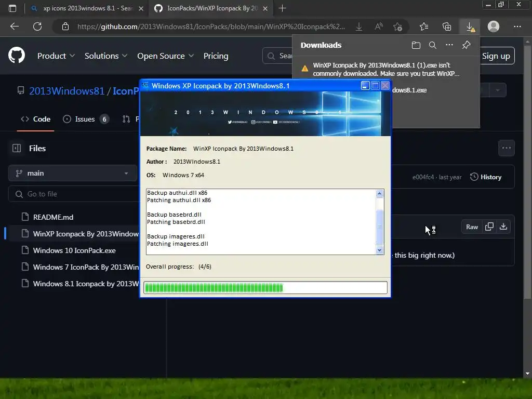Image resolution: width=532 pixels, height=399 pixels.
Task: Copy raw file contents icon
Action: coord(489,227)
